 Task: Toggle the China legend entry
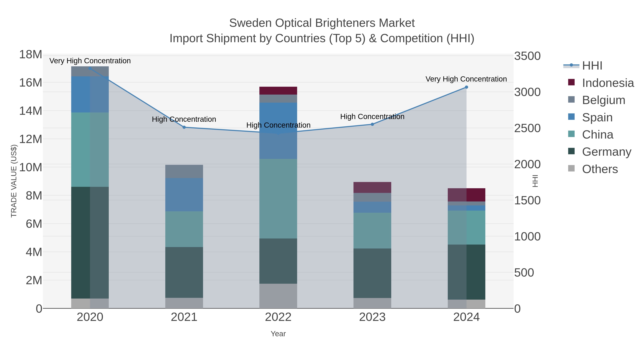[x=591, y=135]
